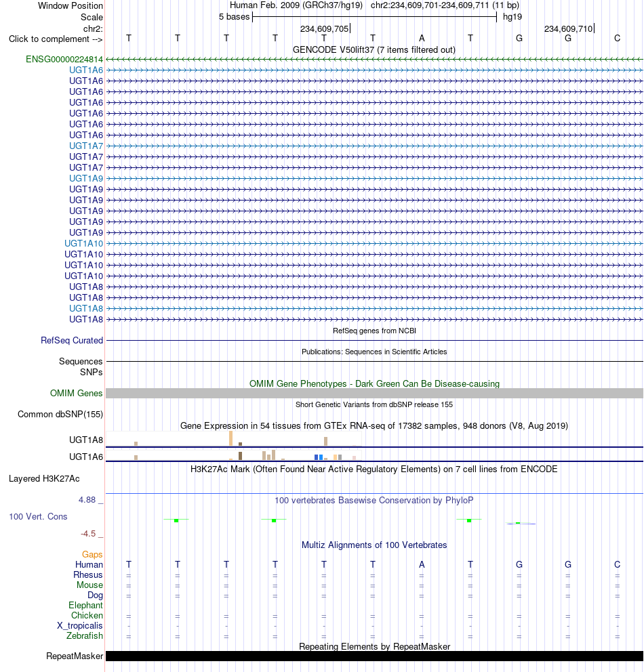
Task: Click the base 'C' in the reference sequence
Action: point(617,38)
